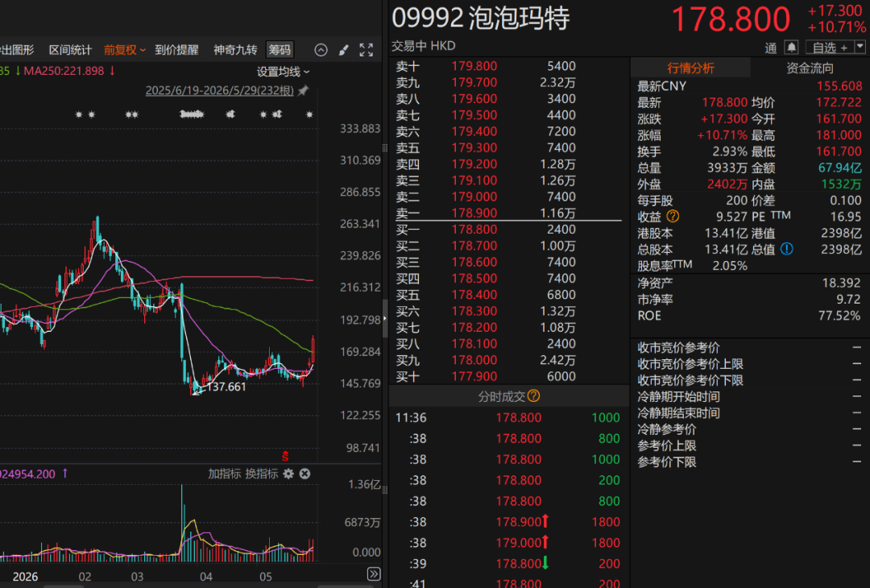This screenshot has width=870, height=588.
Task: Select the 买十 177.900 bid row
Action: (508, 376)
